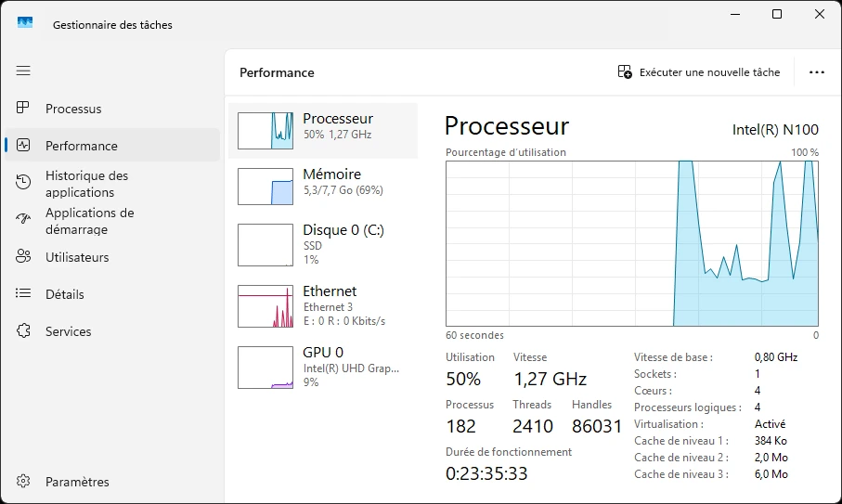Click Exécuter une nouvelle tâche

[699, 71]
